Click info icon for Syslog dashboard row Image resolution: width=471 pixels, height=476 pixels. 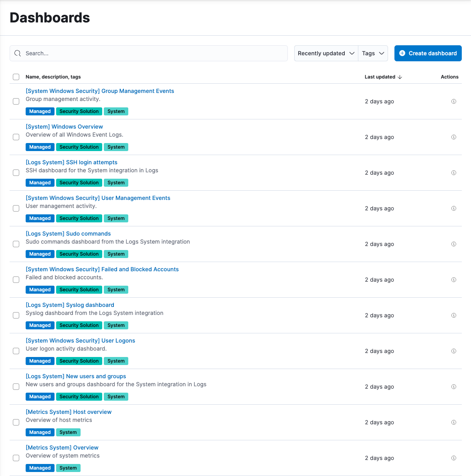click(x=453, y=315)
